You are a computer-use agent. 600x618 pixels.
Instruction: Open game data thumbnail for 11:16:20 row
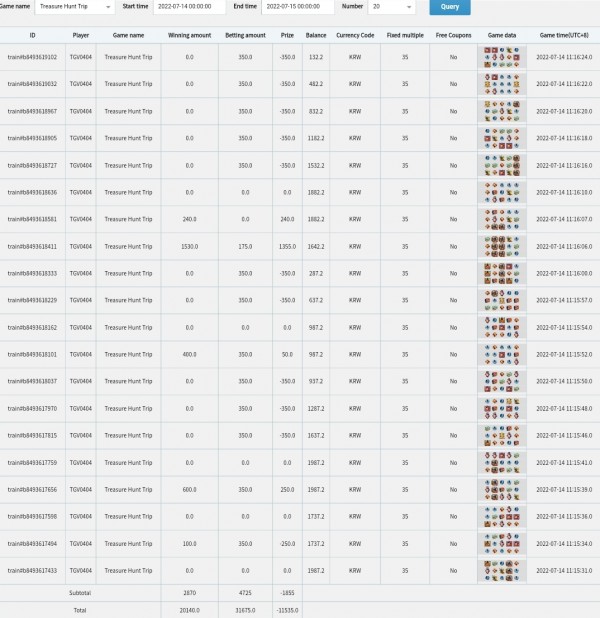(502, 111)
